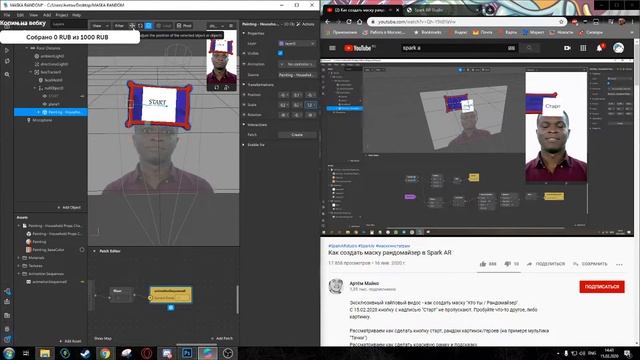Toggle Pivot mode button in viewport toolbar
The image size is (640, 360).
tap(184, 26)
